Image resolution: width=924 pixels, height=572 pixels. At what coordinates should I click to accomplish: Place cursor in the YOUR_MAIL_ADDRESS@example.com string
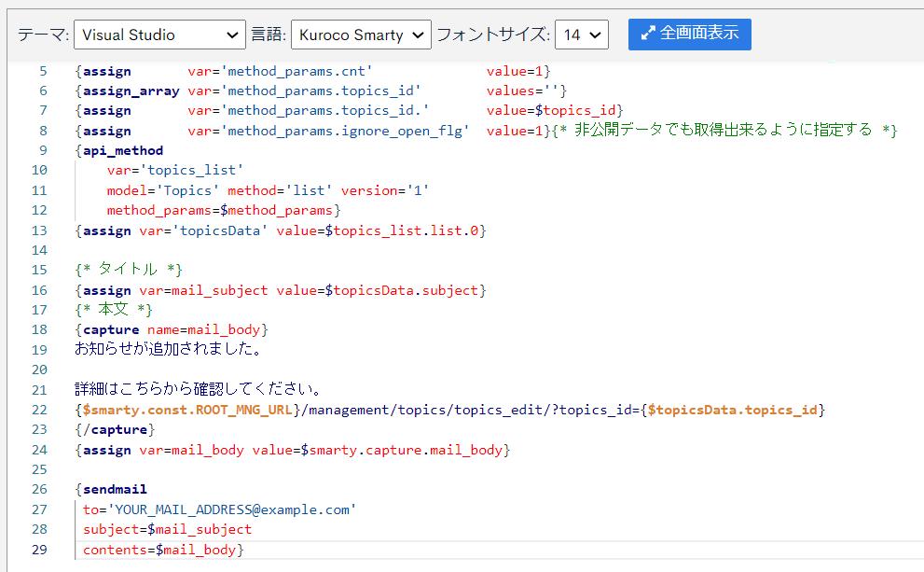pos(231,509)
